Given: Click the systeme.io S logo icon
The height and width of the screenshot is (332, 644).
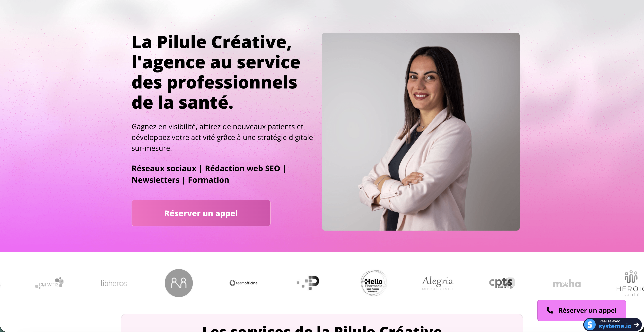Looking at the screenshot, I should [590, 325].
